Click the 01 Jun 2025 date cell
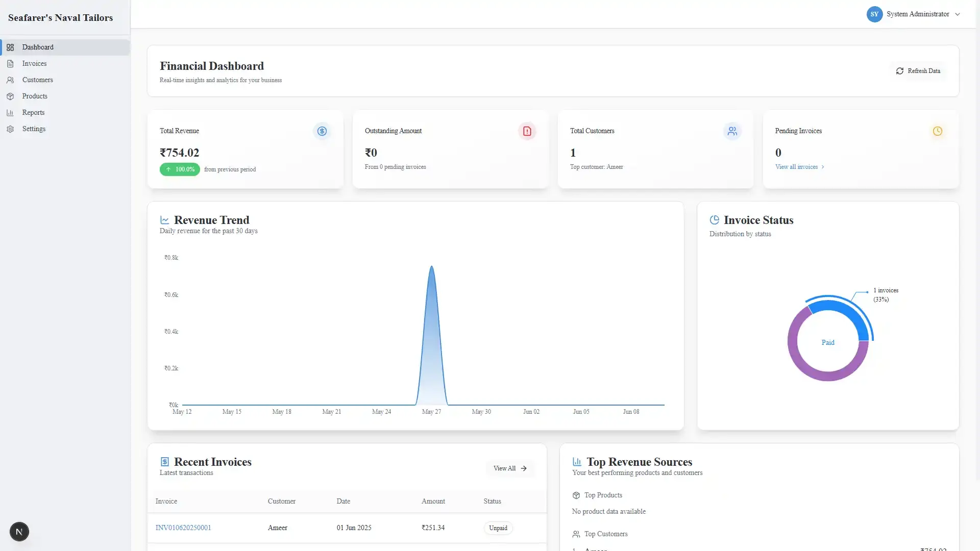 (354, 528)
